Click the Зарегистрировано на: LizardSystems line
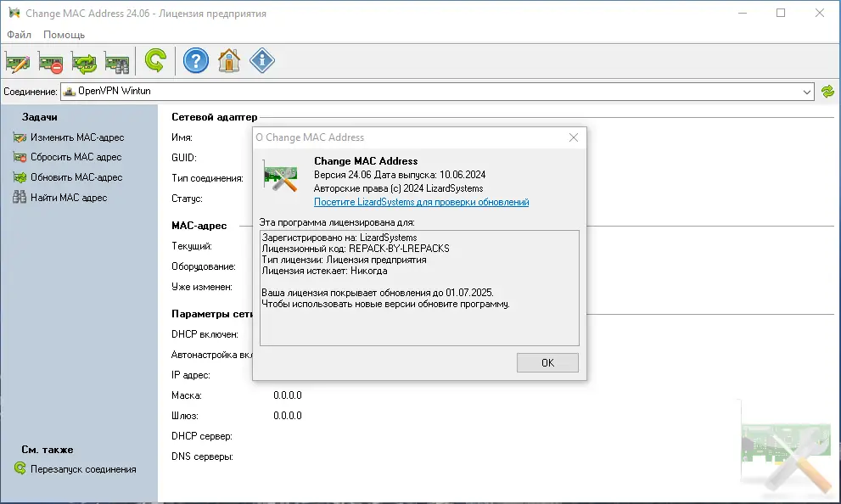 (339, 238)
